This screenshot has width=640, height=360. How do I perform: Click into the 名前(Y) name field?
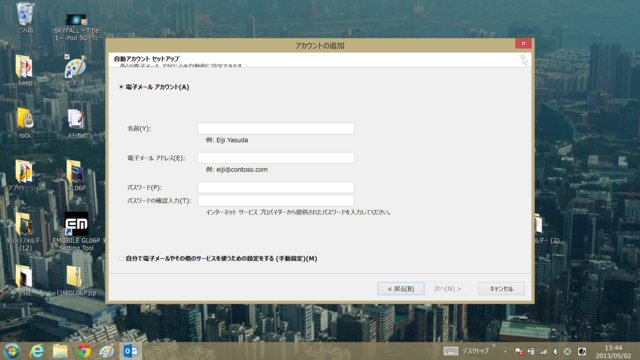[276, 128]
